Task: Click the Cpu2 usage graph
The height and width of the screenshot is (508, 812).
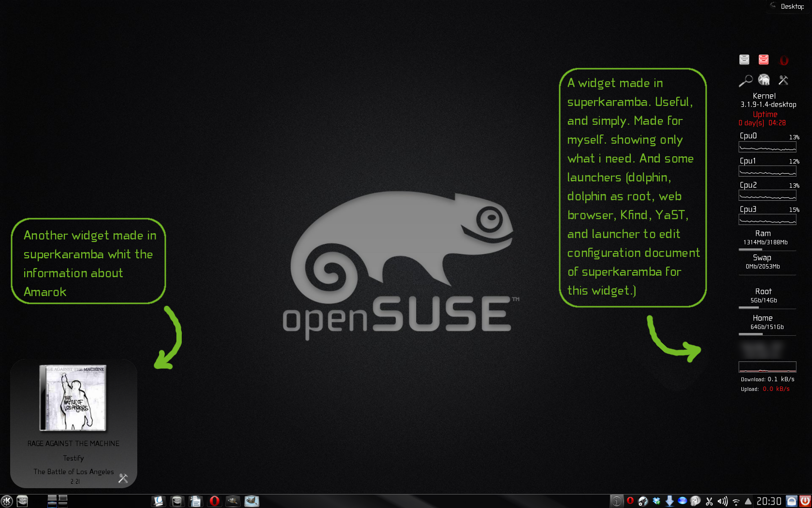Action: (768, 195)
